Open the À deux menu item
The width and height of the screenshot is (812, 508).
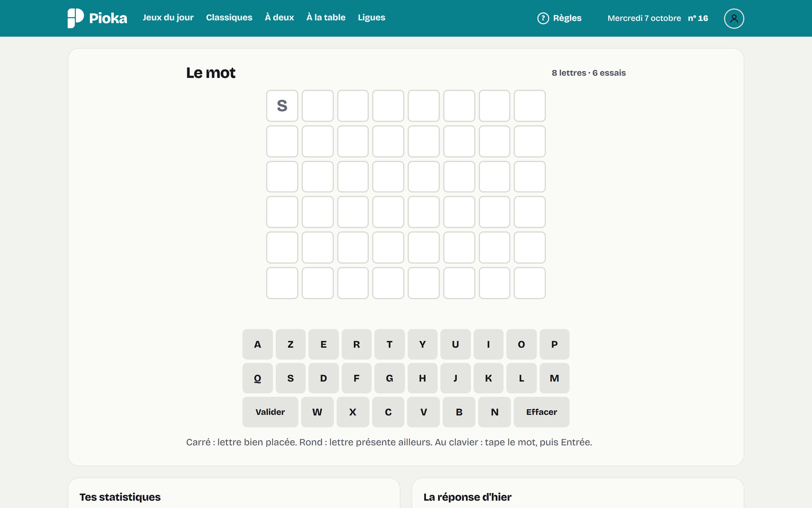tap(279, 18)
